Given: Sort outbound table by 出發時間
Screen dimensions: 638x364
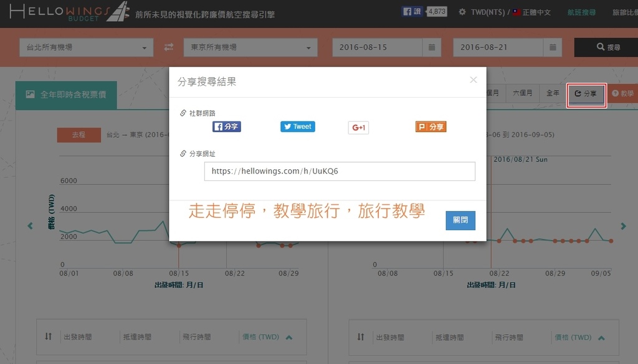Looking at the screenshot, I should 78,337.
